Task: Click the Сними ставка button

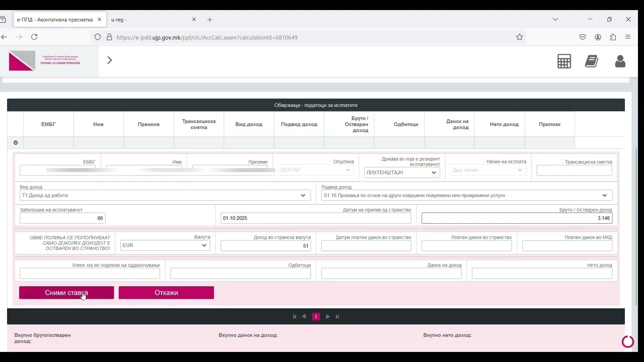Action: [x=66, y=293]
